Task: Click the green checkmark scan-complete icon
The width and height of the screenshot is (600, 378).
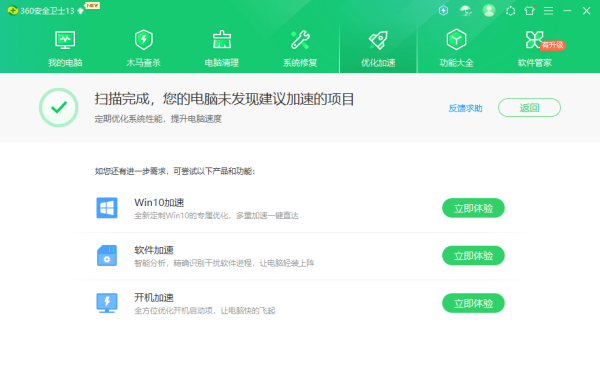Action: point(59,108)
